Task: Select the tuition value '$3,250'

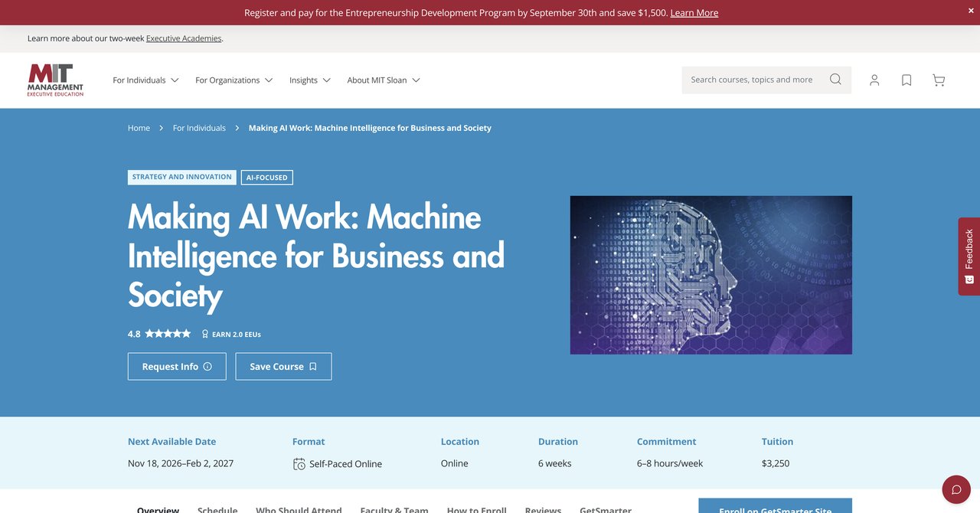Action: tap(776, 463)
